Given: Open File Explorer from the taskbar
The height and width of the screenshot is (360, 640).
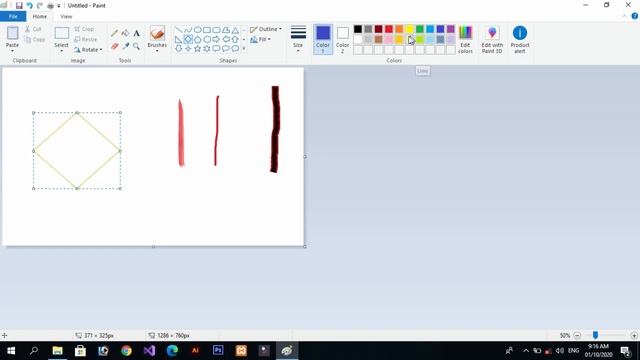Looking at the screenshot, I should pos(58,351).
